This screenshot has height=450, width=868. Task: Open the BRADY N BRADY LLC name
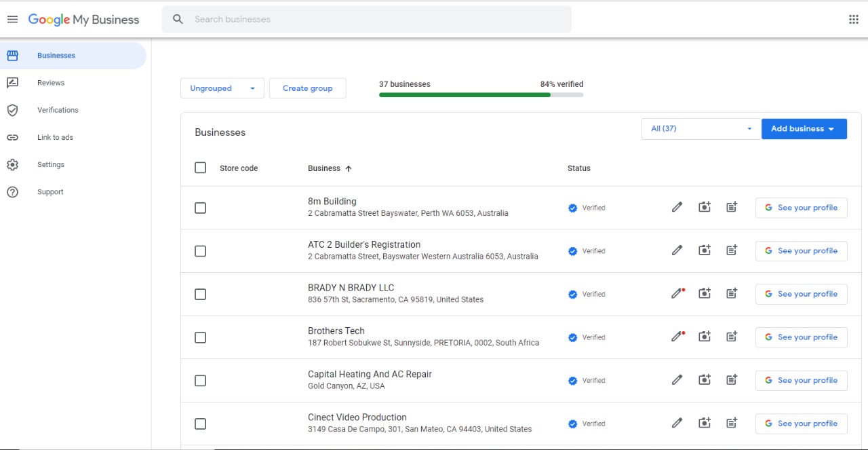tap(351, 288)
